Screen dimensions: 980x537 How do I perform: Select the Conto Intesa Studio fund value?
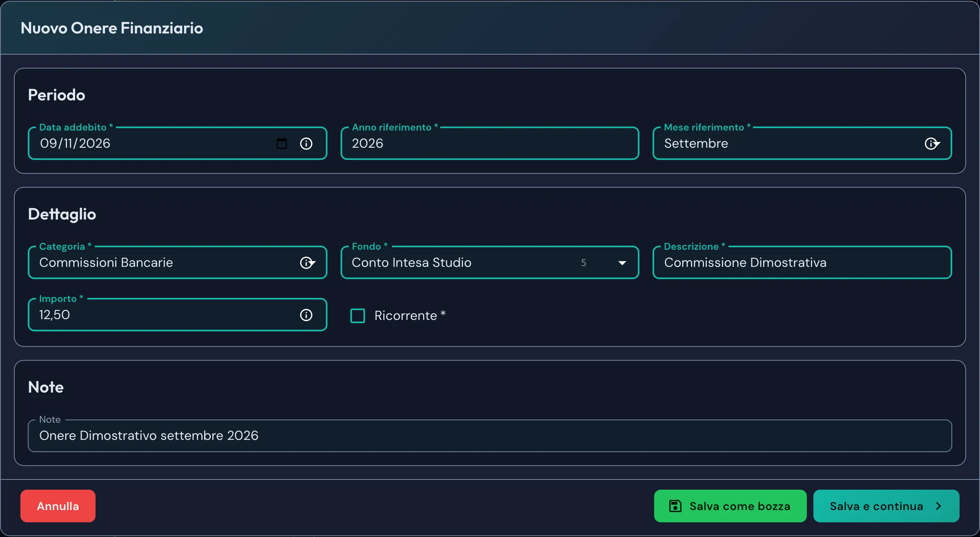[412, 262]
